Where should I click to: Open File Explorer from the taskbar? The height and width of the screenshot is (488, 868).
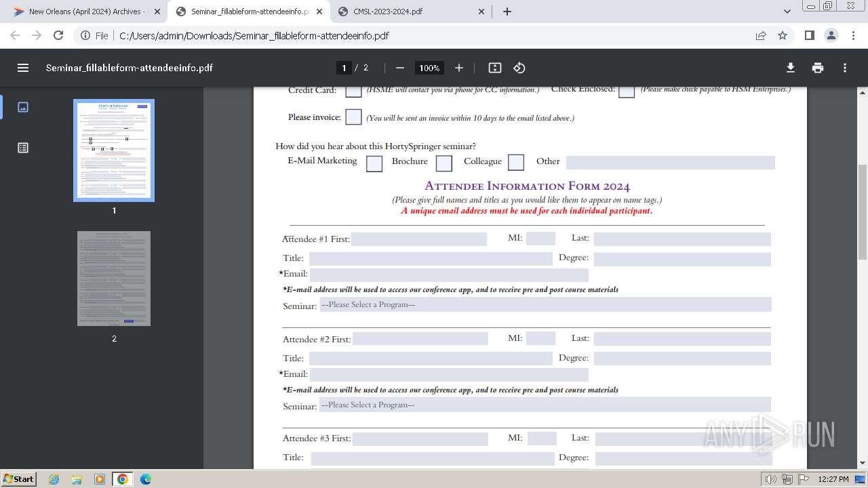click(x=77, y=479)
